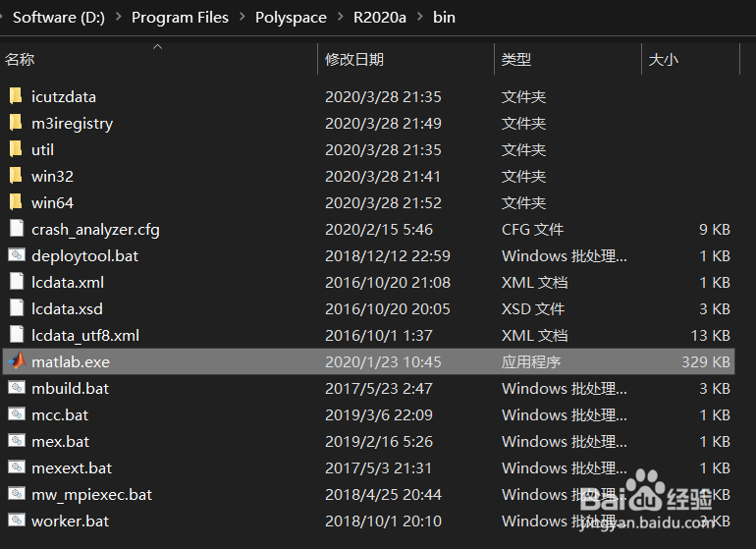This screenshot has height=549, width=756.
Task: Select the m3iregistry folder icon
Action: (x=16, y=123)
